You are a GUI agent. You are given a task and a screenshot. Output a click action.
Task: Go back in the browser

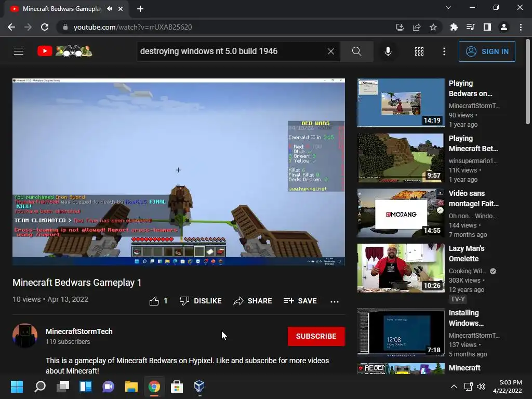tap(11, 27)
